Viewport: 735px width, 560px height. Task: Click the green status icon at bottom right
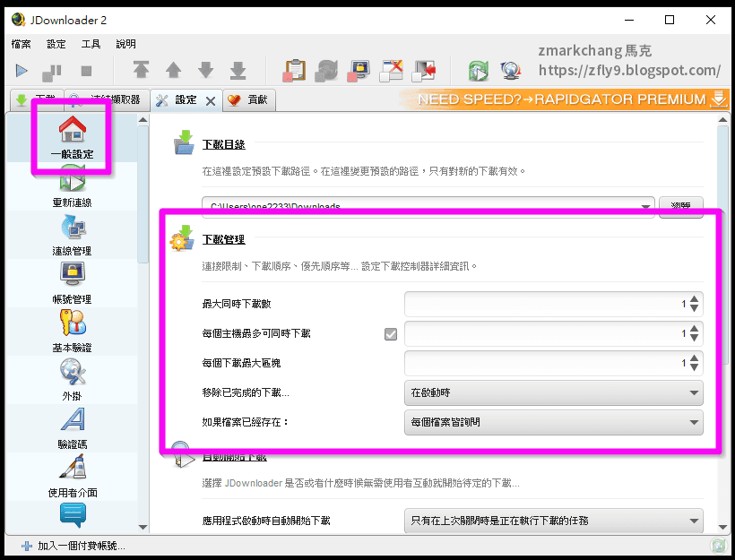click(719, 546)
